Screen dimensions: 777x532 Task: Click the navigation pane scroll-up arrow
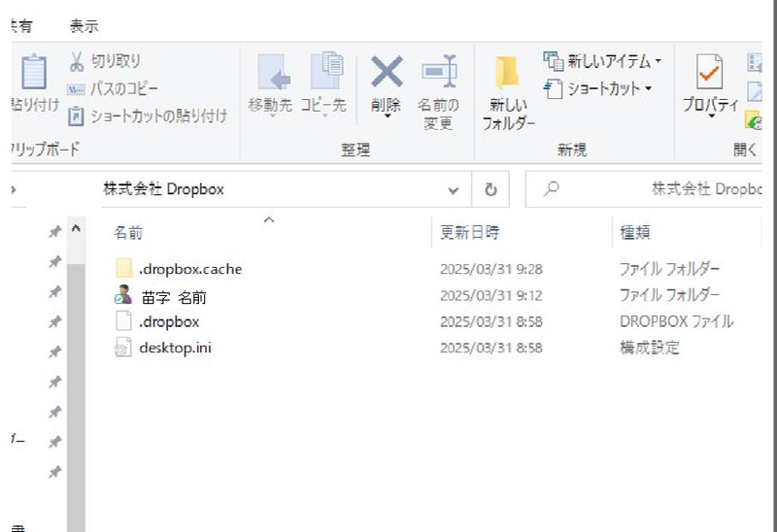pyautogui.click(x=76, y=229)
